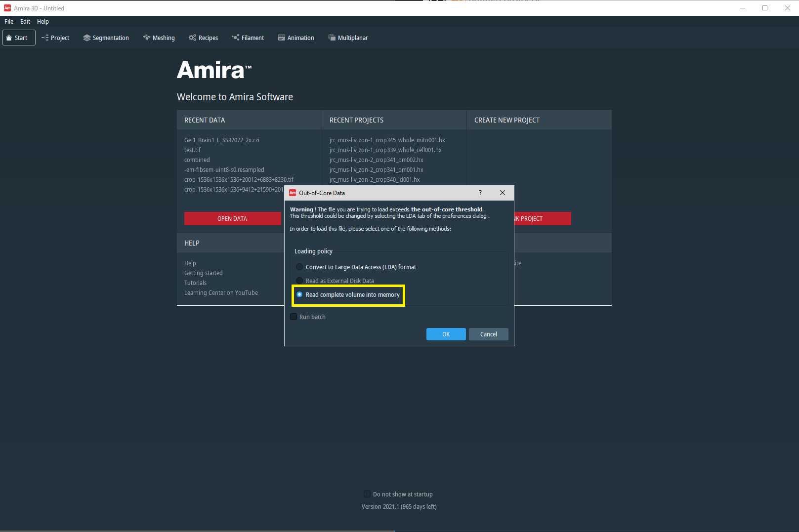Viewport: 799px width, 532px height.
Task: Click the Amira icon in dialog title
Action: [293, 193]
